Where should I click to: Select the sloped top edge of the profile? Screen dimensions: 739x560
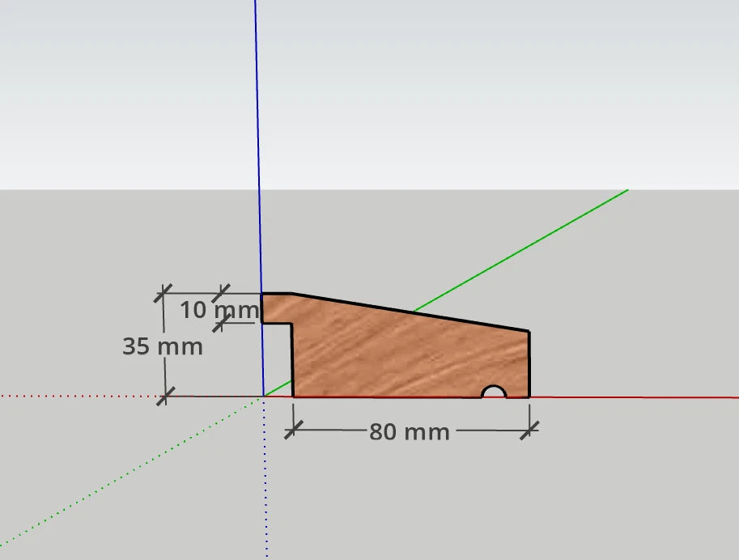pyautogui.click(x=410, y=312)
